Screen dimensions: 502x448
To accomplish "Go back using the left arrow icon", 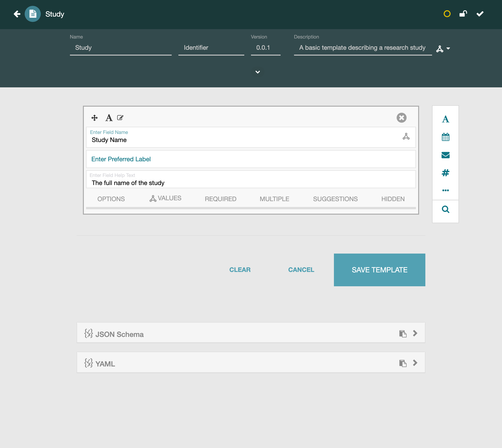I will [17, 14].
